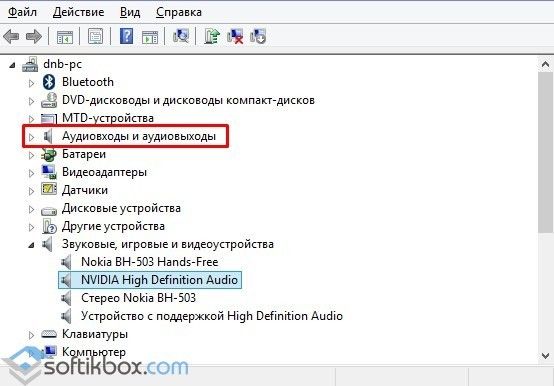Viewport: 554px width, 386px height.
Task: Click the Клавиатуры keyboard icon
Action: pyautogui.click(x=49, y=334)
